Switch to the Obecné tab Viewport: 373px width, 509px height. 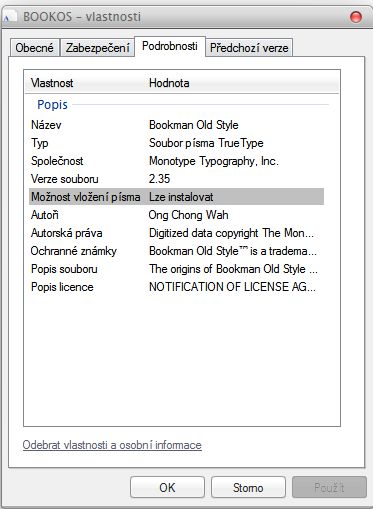pyautogui.click(x=35, y=48)
